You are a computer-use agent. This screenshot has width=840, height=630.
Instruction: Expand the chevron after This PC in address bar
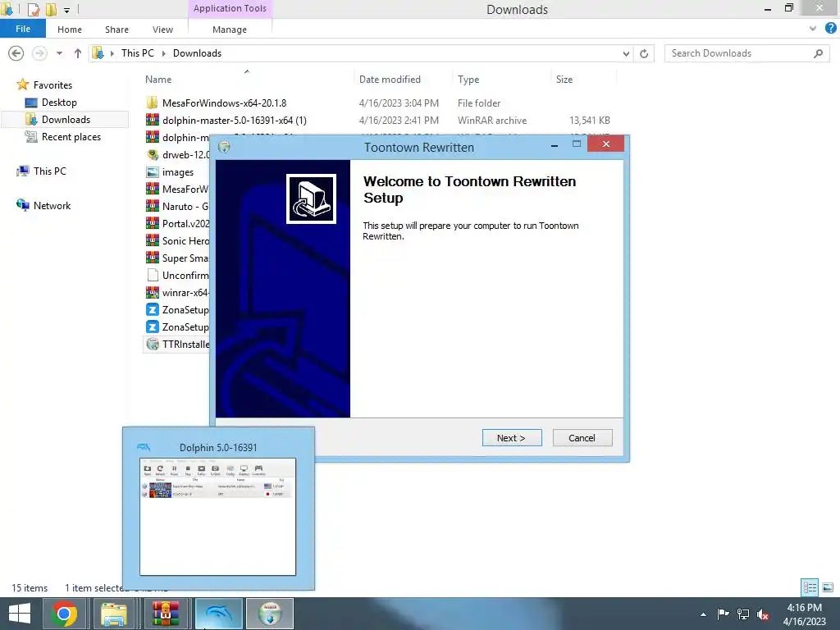click(163, 53)
